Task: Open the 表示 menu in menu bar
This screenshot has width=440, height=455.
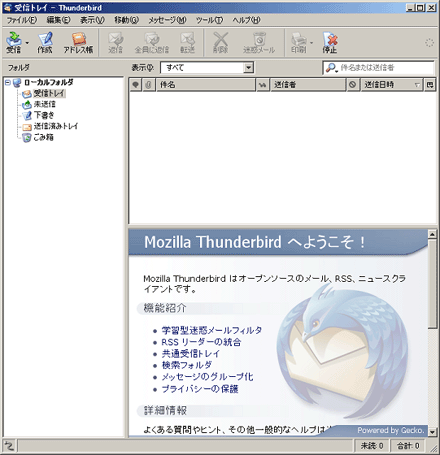Action: 92,20
